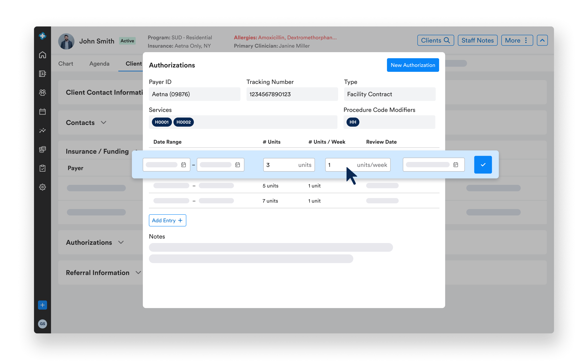
Task: Open the billing coins icon in sidebar
Action: tap(42, 149)
